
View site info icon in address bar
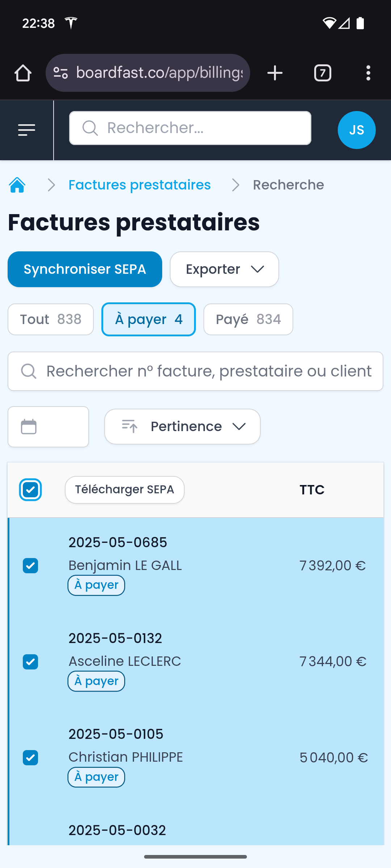[60, 73]
